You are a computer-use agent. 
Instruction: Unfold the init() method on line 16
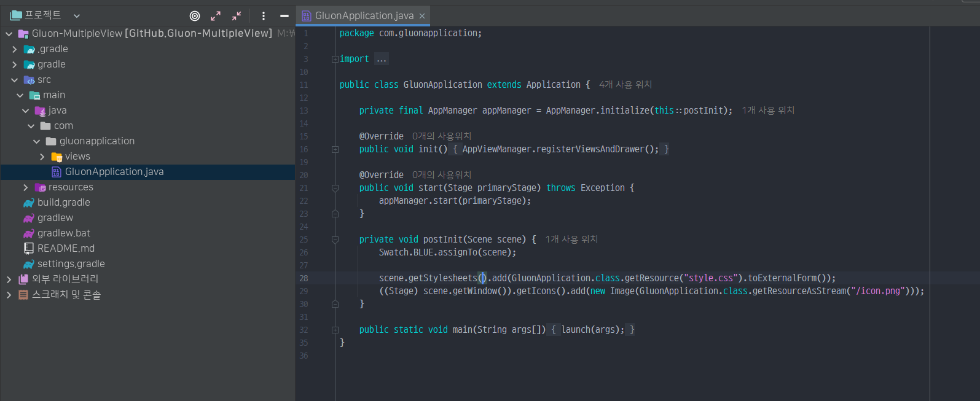point(335,149)
